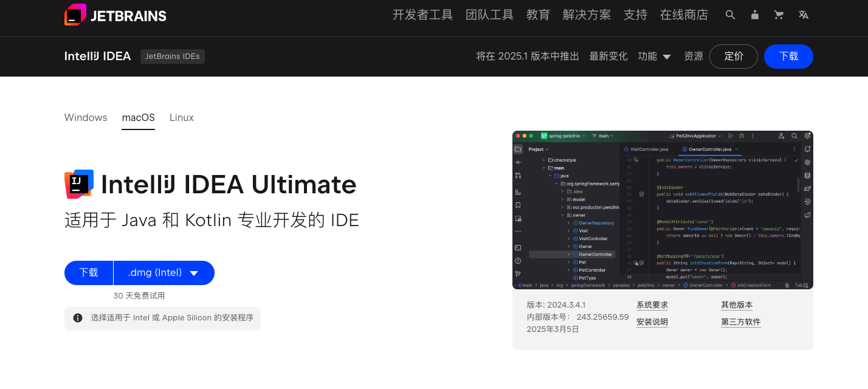Open the 系统要求 link
This screenshot has width=868, height=389.
(652, 305)
